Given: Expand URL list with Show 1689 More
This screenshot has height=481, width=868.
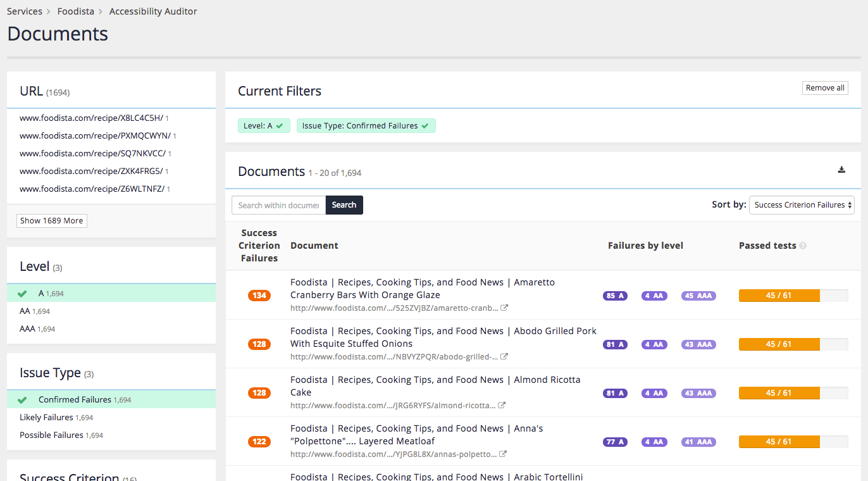Looking at the screenshot, I should [51, 221].
